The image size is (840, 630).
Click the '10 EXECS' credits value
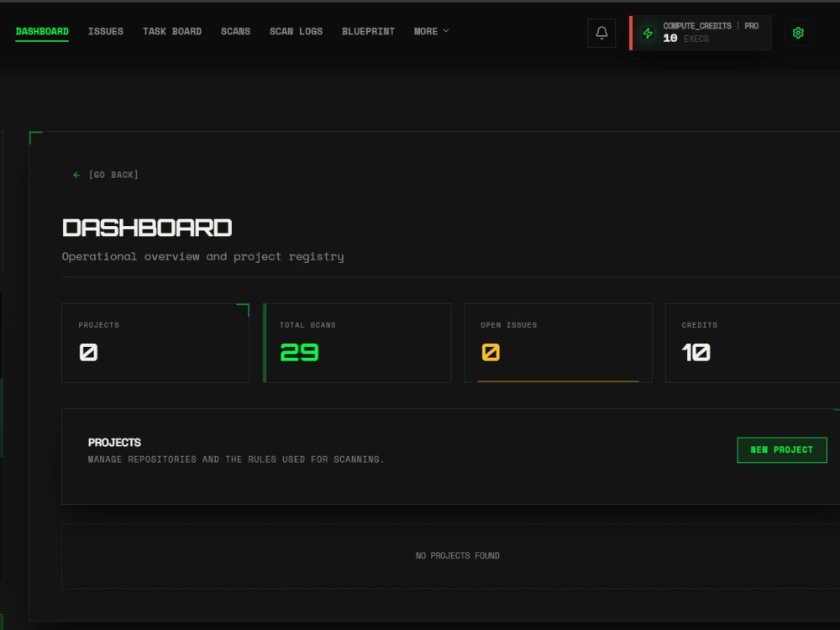[x=685, y=39]
